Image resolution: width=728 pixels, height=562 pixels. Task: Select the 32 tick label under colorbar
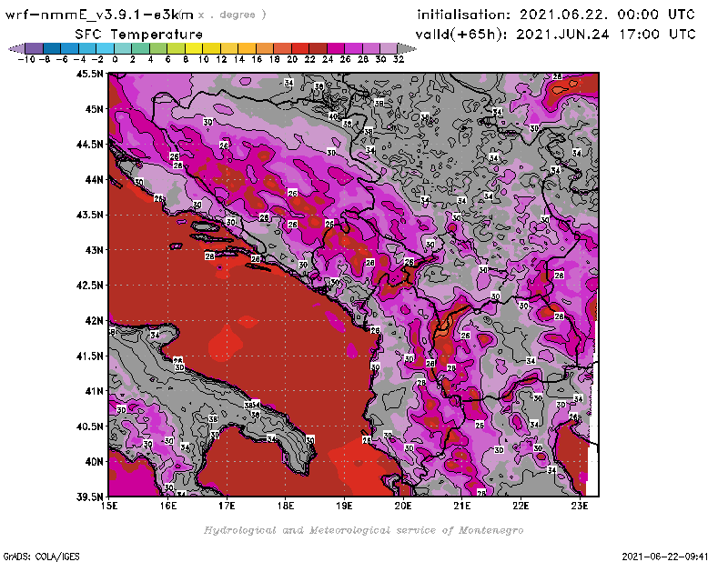pyautogui.click(x=399, y=59)
